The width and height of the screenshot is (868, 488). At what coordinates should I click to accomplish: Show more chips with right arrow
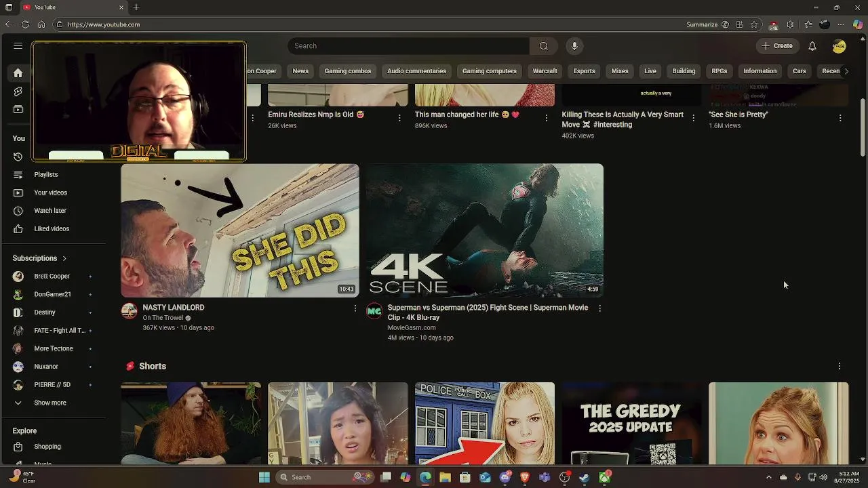point(846,71)
